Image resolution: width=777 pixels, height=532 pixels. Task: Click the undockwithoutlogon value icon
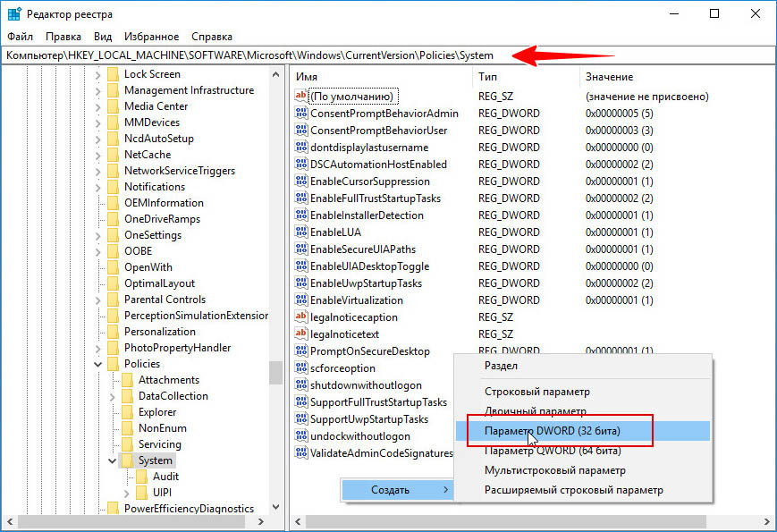point(300,435)
